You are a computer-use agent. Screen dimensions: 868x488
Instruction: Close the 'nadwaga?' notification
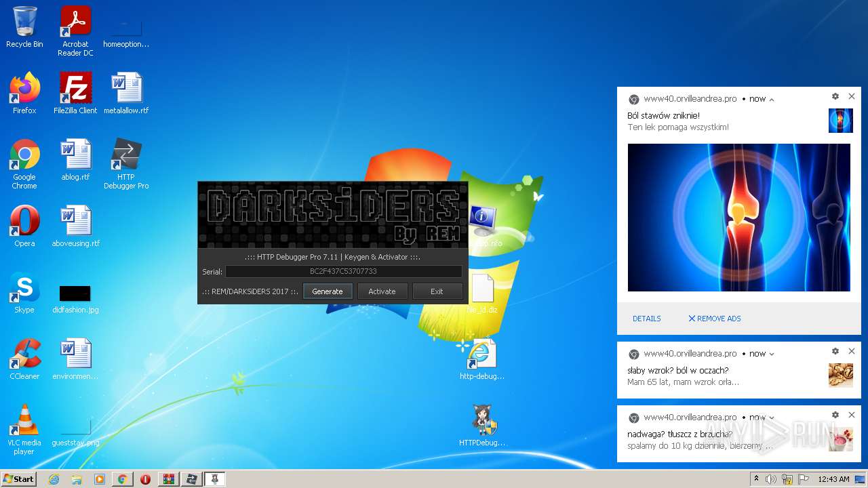pos(852,415)
